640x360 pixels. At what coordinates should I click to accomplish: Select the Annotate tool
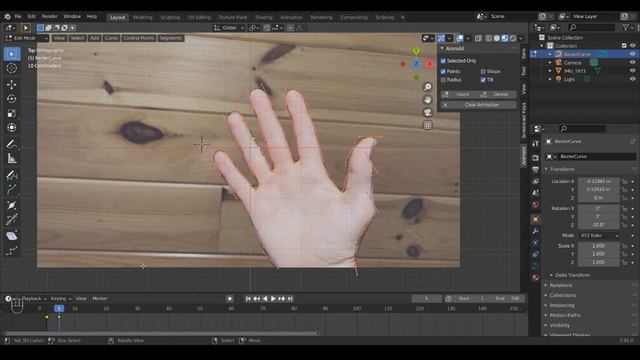click(x=12, y=144)
